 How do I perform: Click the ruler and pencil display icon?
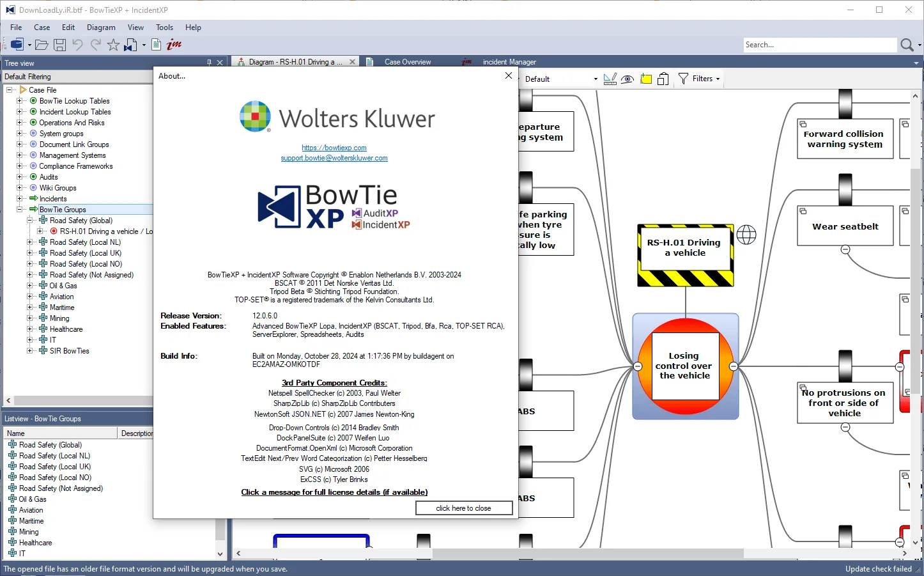point(610,79)
